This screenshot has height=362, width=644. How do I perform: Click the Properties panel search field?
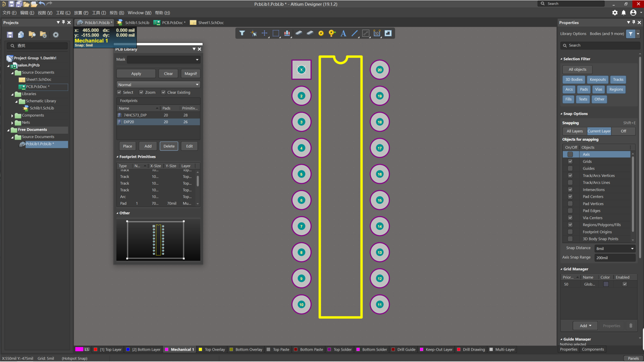[x=600, y=45]
